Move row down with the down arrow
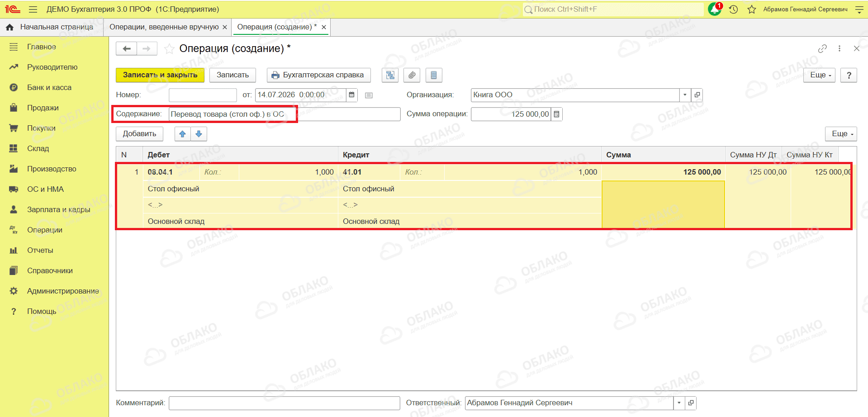This screenshot has height=417, width=868. [x=199, y=134]
